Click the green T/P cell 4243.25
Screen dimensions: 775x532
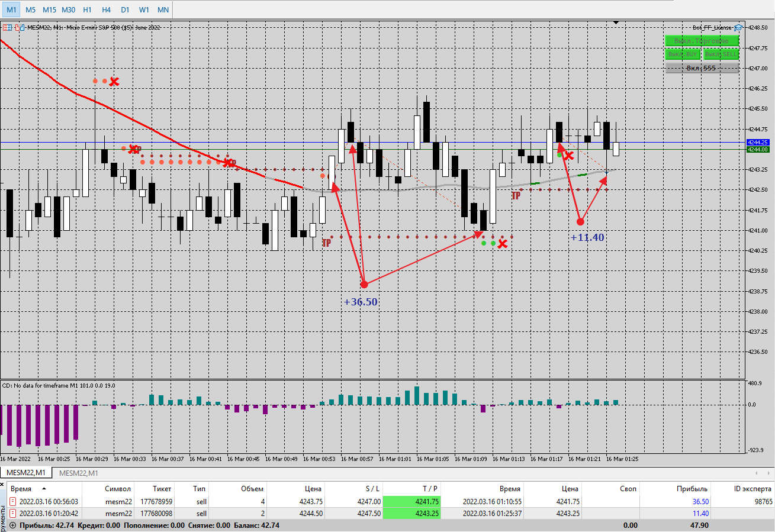pos(411,514)
